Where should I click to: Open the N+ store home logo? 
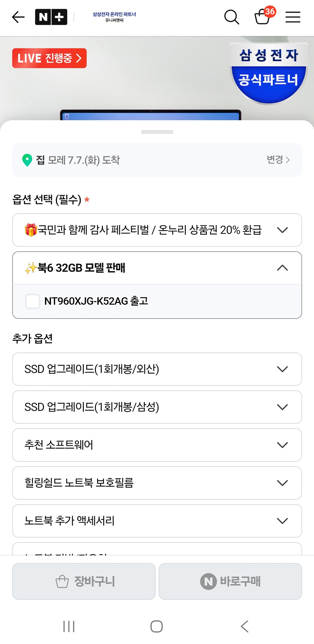51,17
